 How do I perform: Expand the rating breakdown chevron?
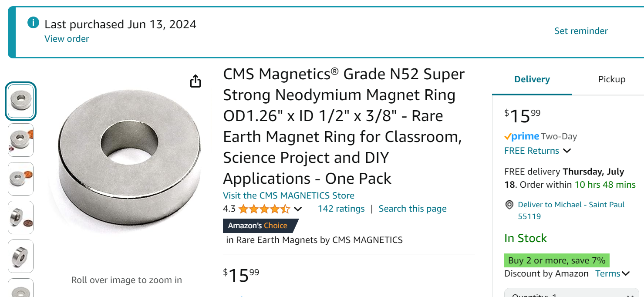point(298,209)
